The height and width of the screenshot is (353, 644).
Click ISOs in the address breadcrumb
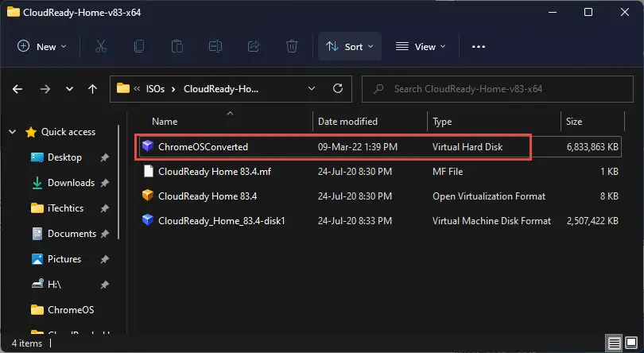click(x=155, y=89)
